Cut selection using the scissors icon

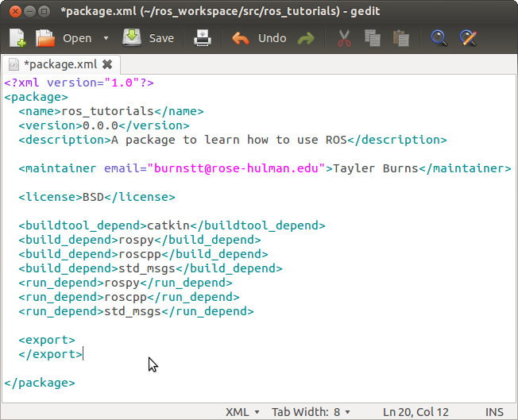(344, 38)
